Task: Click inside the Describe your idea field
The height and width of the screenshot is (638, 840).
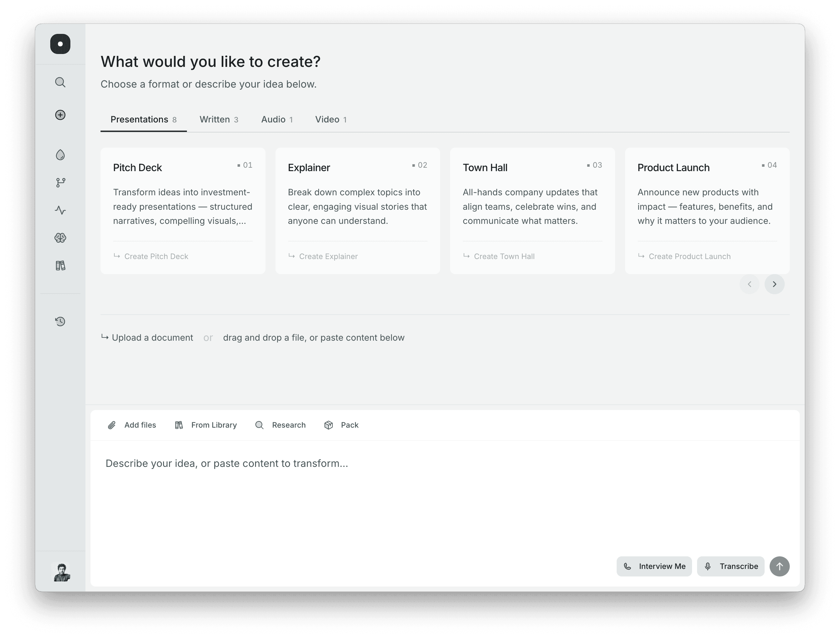Action: pos(342,463)
